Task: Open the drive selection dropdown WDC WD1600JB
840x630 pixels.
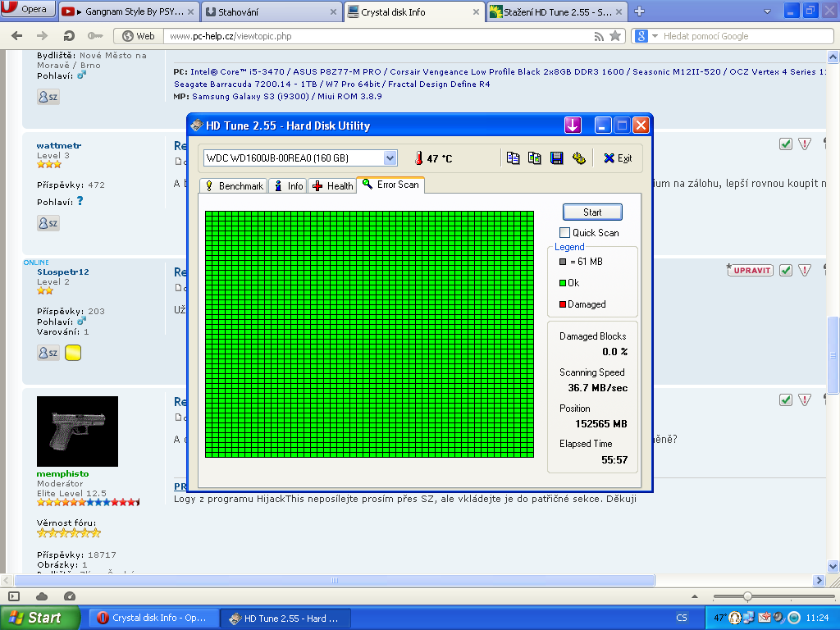Action: [x=390, y=158]
